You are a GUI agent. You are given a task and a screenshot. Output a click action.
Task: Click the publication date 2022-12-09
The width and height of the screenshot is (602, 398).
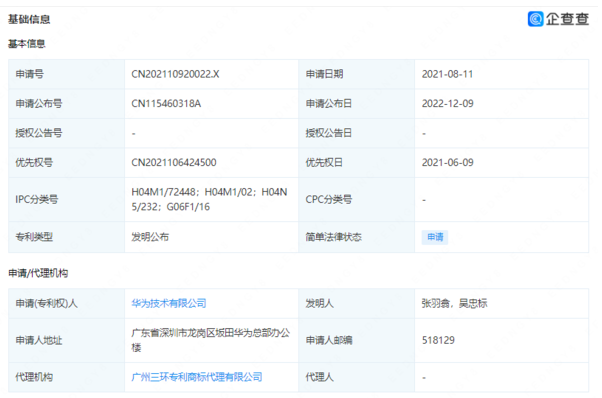[448, 104]
